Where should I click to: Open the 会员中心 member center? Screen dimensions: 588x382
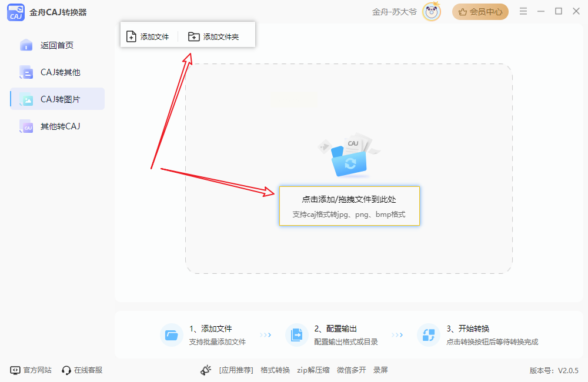(x=480, y=12)
